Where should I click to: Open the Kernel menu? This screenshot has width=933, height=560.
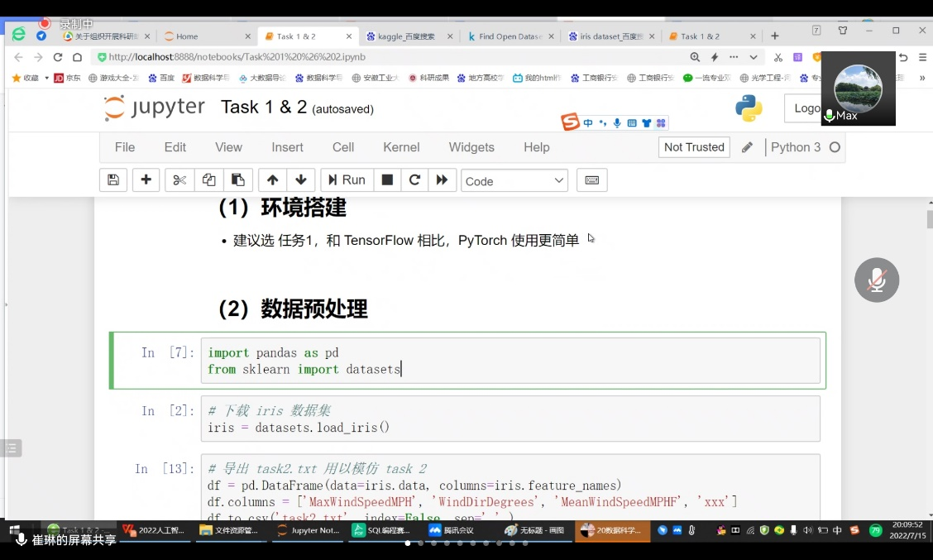pyautogui.click(x=401, y=147)
